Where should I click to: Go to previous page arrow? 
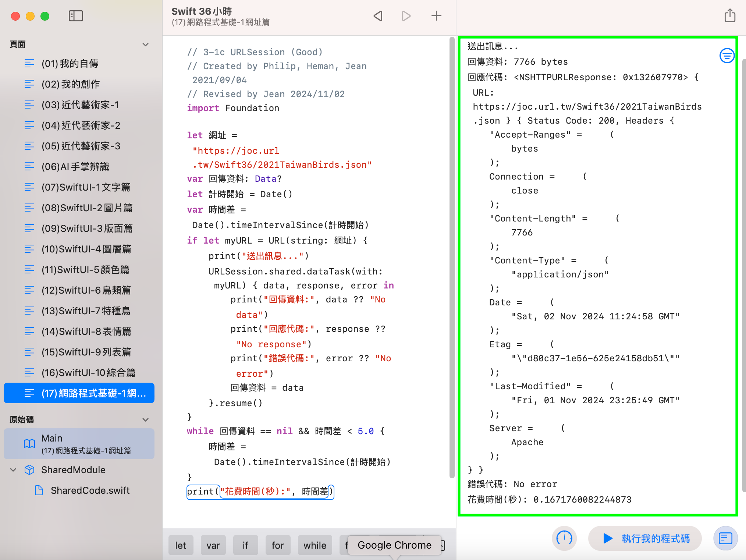[x=378, y=16]
